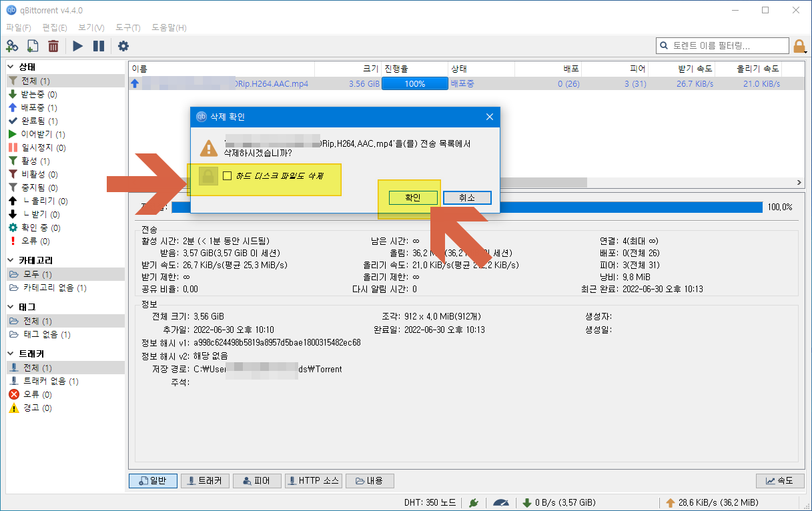Click the speedometer alternative speed icon
The width and height of the screenshot is (812, 511).
pyautogui.click(x=500, y=502)
